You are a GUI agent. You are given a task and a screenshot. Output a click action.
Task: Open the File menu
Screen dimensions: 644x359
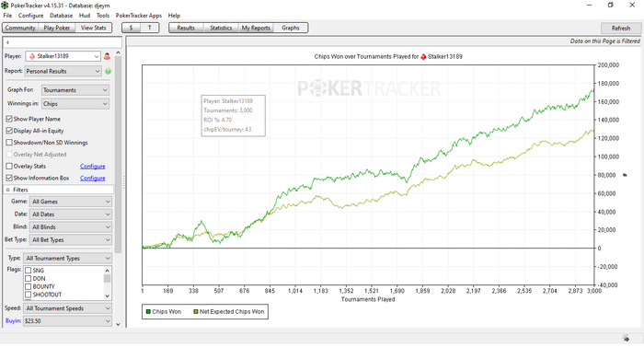click(7, 16)
